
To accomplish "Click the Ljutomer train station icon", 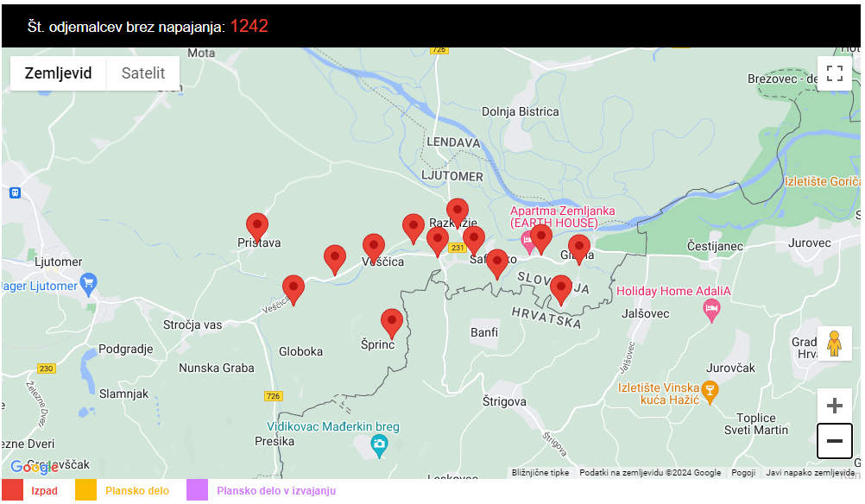I will (15, 193).
